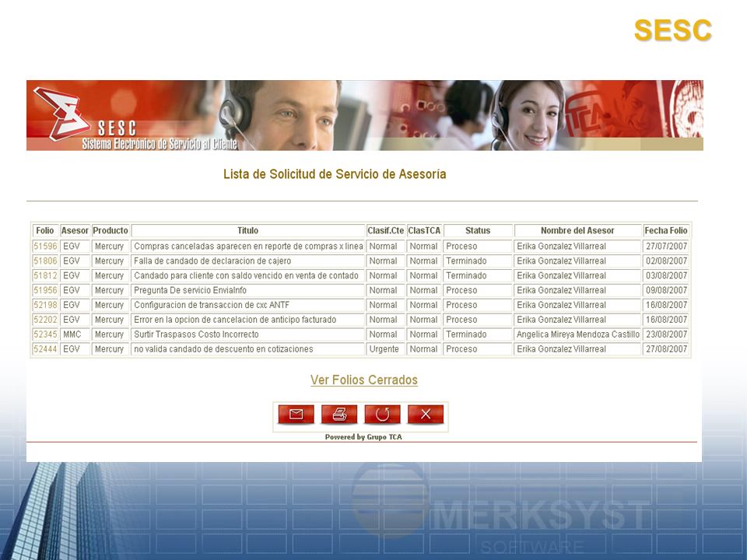Select title 'Pregunta De servicio EnviaInfo'
This screenshot has height=560, width=747.
190,290
